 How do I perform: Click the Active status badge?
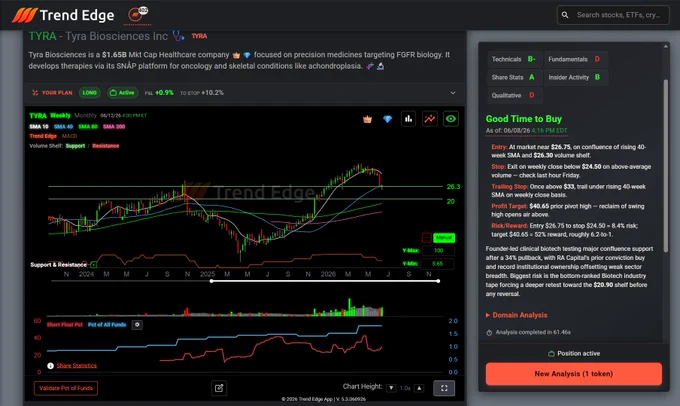coord(122,93)
